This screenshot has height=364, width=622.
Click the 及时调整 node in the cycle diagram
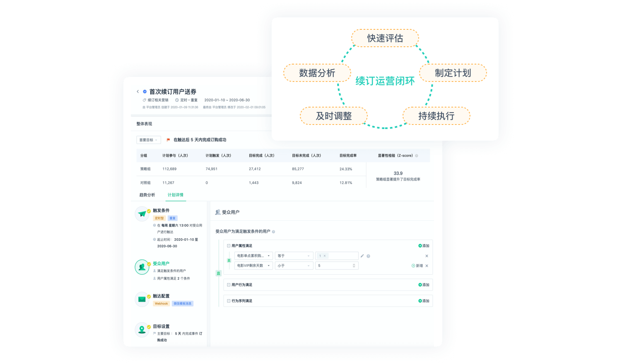(334, 116)
